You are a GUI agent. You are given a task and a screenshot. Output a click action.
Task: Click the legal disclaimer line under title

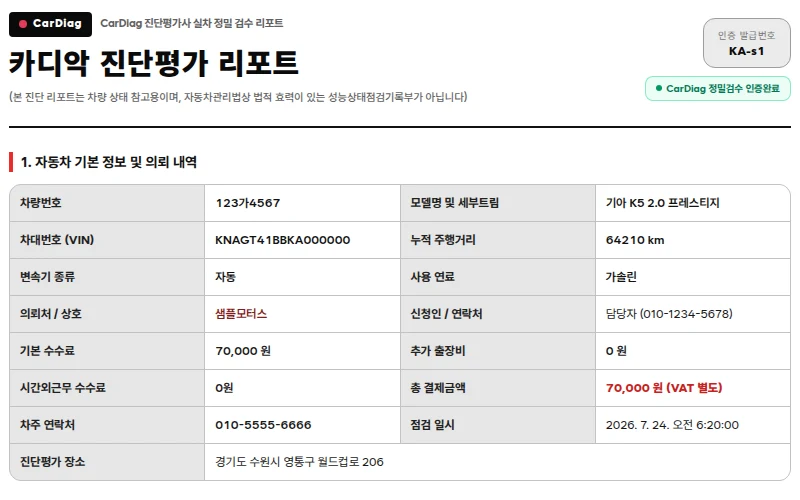coord(238,97)
